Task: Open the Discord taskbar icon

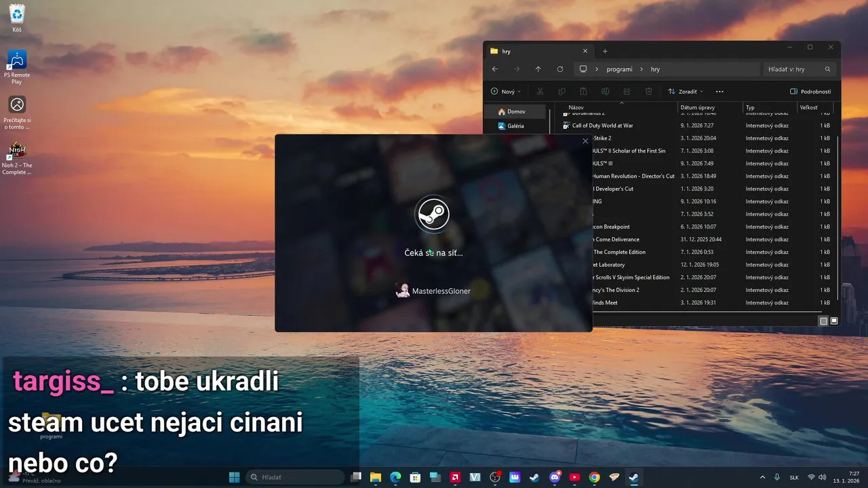Action: coord(555,477)
